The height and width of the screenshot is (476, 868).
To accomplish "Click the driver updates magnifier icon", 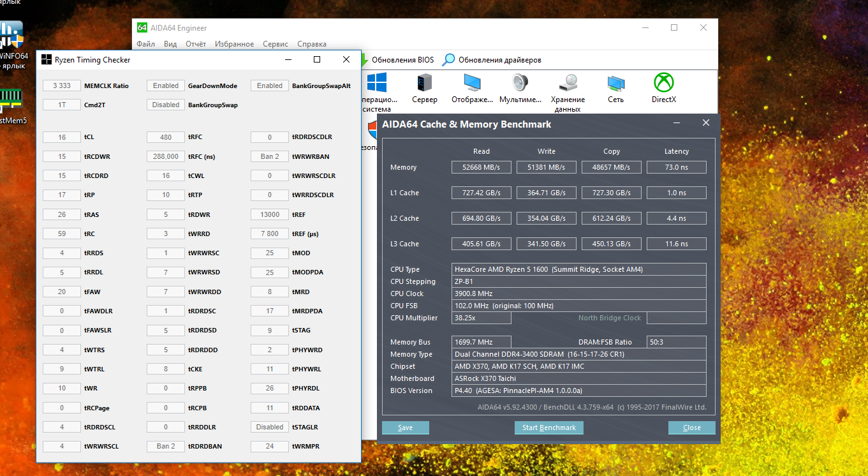I will 449,60.
